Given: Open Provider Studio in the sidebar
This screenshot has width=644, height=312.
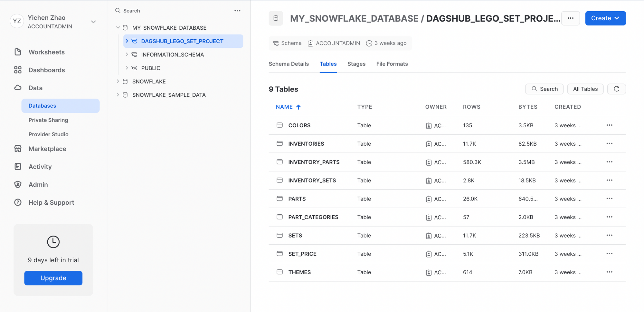Looking at the screenshot, I should [x=48, y=134].
